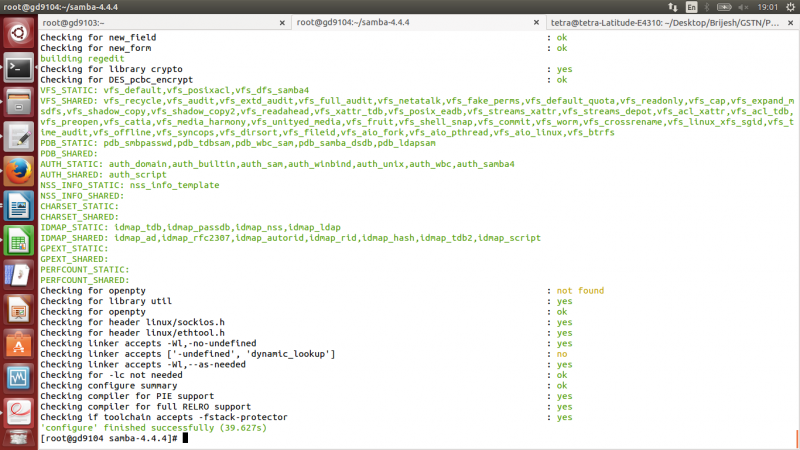Open LibreOffice Writer launcher icon
The width and height of the screenshot is (800, 450).
pyautogui.click(x=19, y=206)
